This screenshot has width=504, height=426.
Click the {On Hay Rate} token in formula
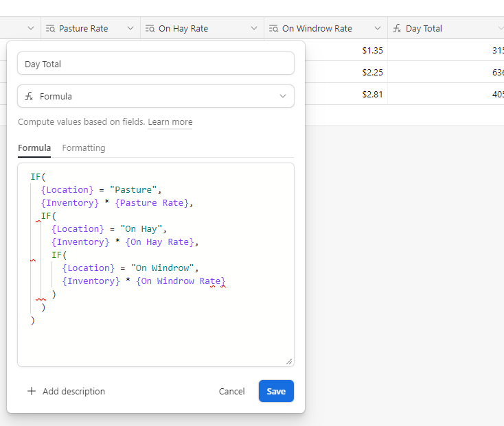pos(160,242)
